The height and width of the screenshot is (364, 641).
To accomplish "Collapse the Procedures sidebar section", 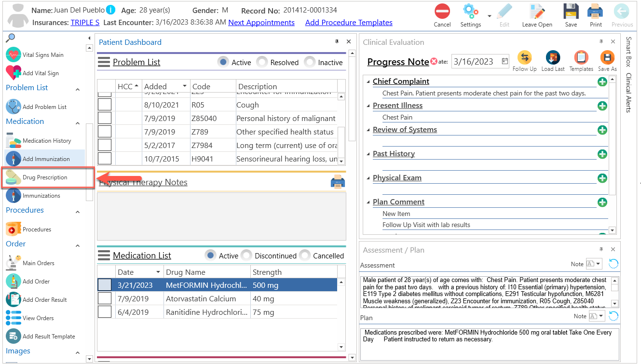I will coord(78,212).
